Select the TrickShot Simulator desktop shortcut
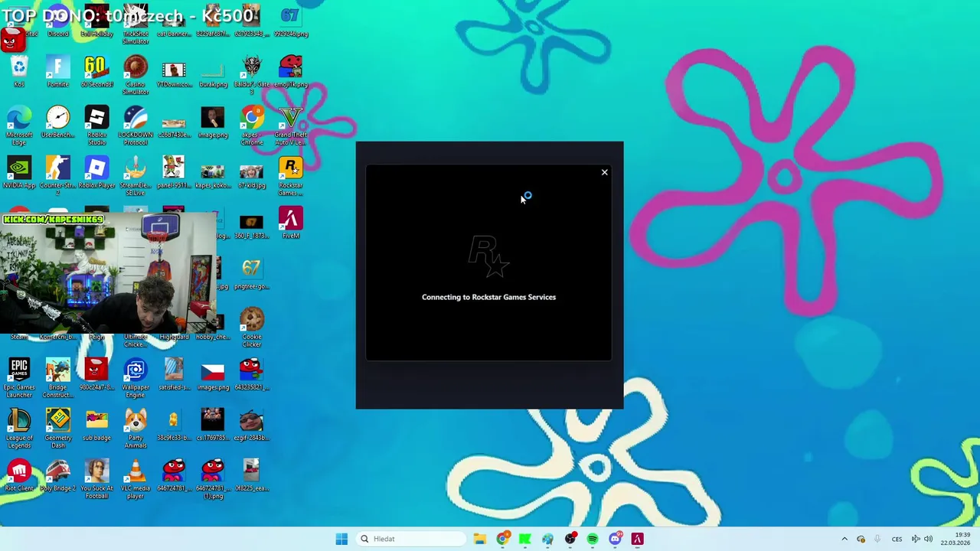 (x=136, y=24)
